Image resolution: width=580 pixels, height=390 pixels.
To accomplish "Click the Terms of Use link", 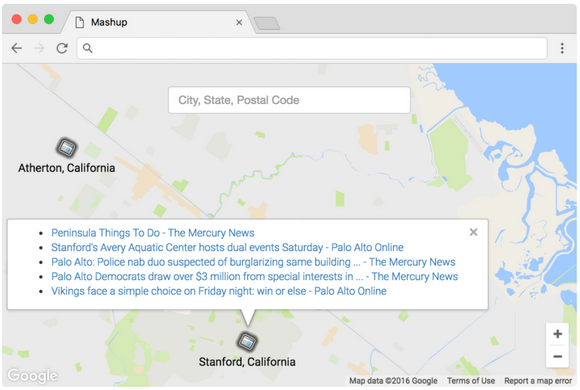I will (471, 381).
